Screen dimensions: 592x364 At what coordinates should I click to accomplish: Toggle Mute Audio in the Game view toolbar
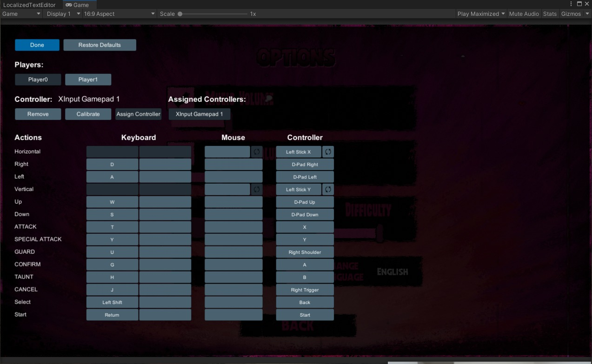pos(524,13)
